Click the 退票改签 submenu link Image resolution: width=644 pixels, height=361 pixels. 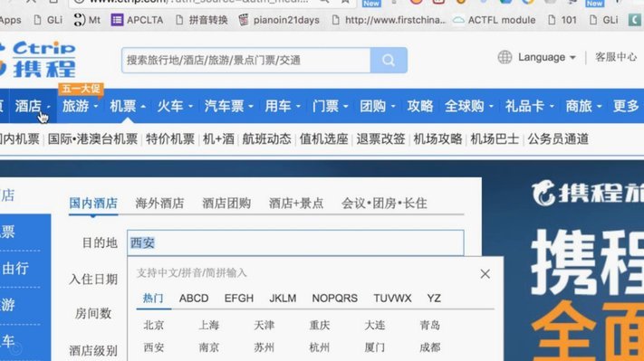[380, 139]
